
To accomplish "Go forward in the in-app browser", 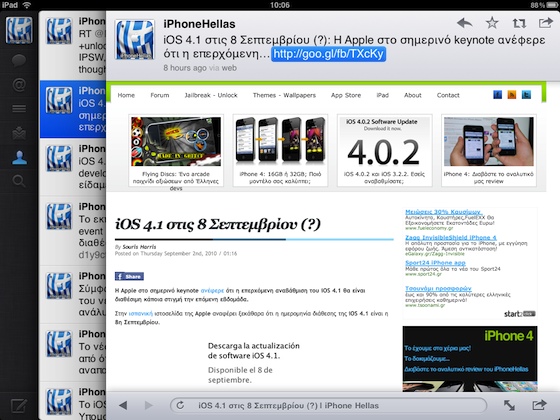I will pyautogui.click(x=149, y=405).
